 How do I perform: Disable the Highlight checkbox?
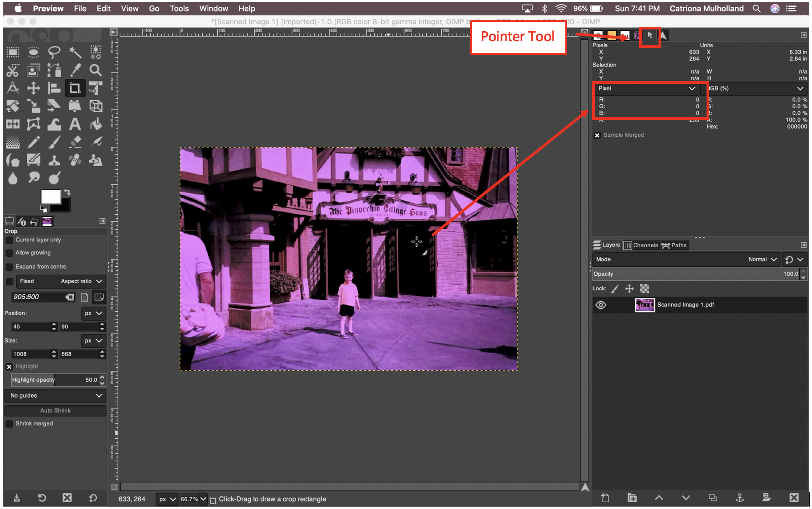click(x=9, y=366)
